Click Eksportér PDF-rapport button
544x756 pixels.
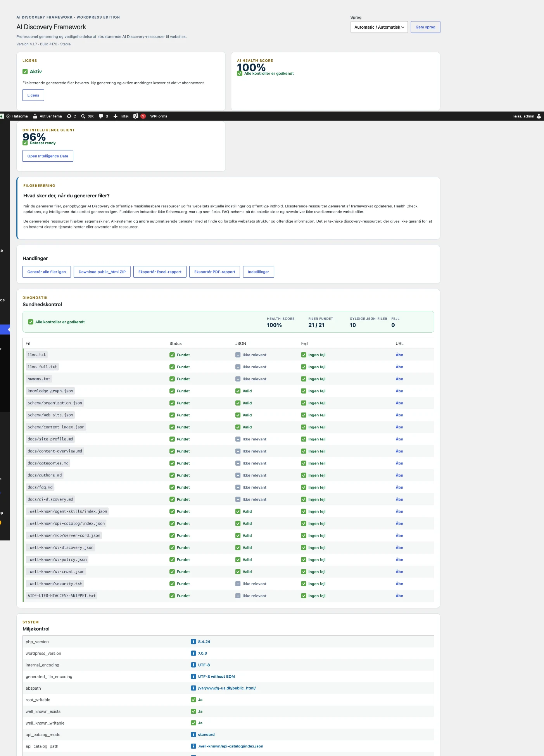point(214,272)
